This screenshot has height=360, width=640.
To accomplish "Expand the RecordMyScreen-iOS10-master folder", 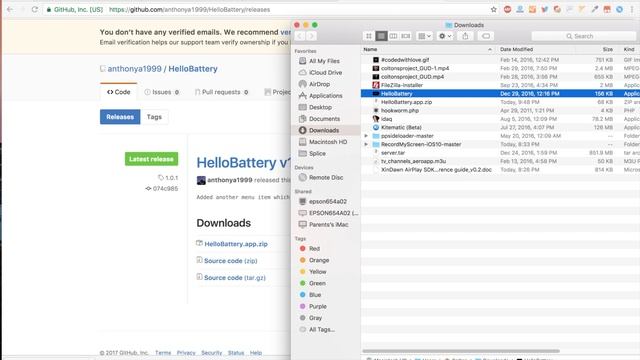I will tap(366, 144).
